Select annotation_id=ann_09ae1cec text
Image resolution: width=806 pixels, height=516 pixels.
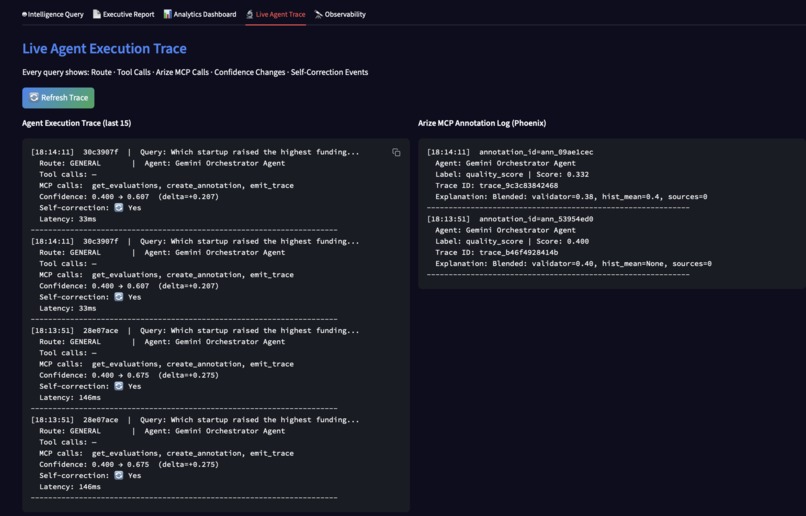click(x=536, y=152)
